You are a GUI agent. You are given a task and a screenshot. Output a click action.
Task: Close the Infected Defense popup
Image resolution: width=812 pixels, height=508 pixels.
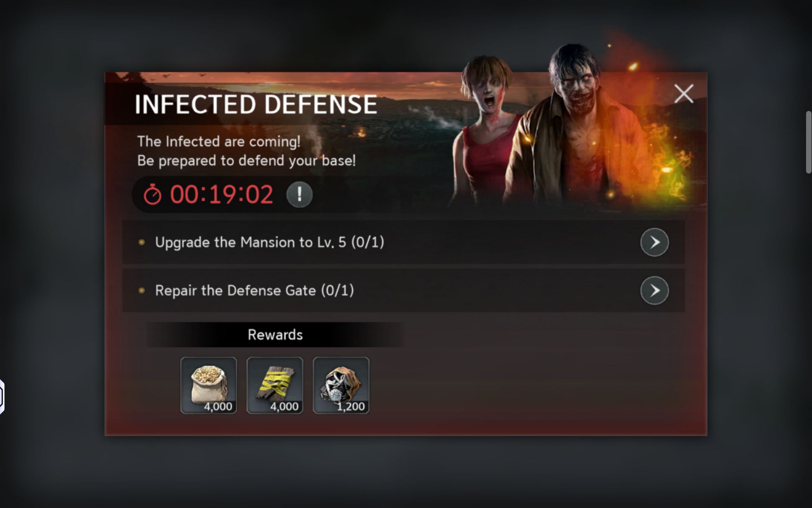pyautogui.click(x=683, y=94)
